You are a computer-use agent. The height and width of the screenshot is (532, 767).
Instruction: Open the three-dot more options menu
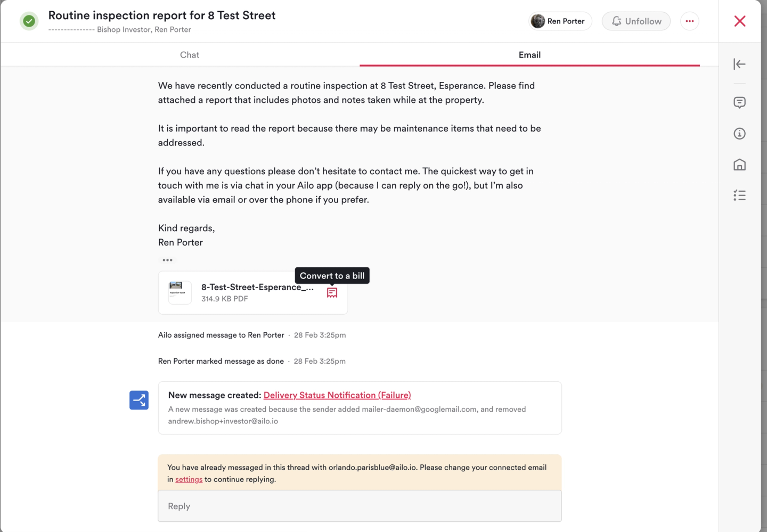(690, 21)
